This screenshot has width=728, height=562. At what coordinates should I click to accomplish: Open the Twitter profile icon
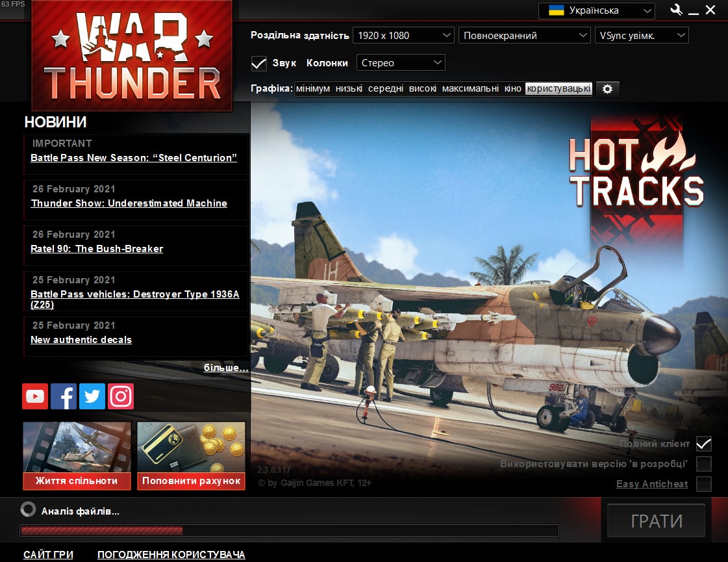(x=92, y=396)
